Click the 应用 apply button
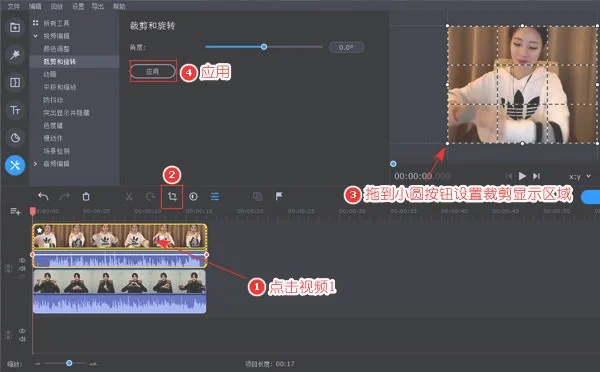Image resolution: width=600 pixels, height=372 pixels. pos(152,71)
